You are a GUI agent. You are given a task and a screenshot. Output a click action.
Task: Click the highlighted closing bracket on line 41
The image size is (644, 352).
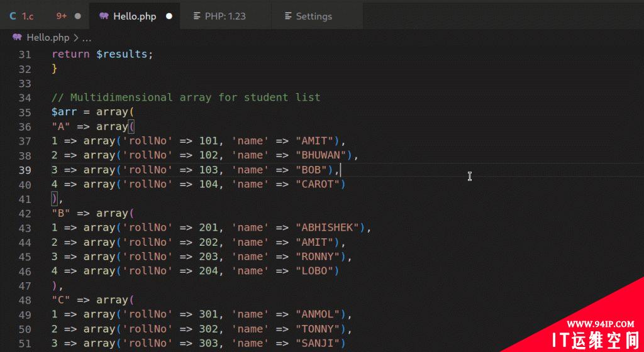point(54,199)
